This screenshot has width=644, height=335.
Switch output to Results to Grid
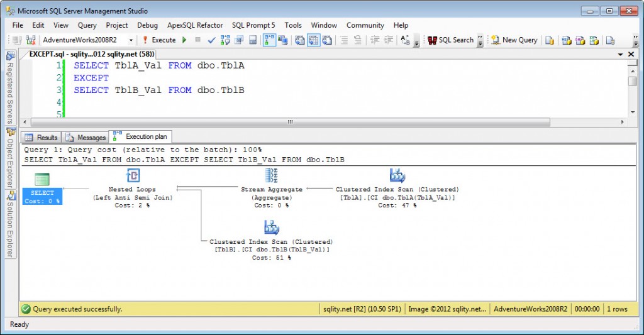pyautogui.click(x=313, y=40)
